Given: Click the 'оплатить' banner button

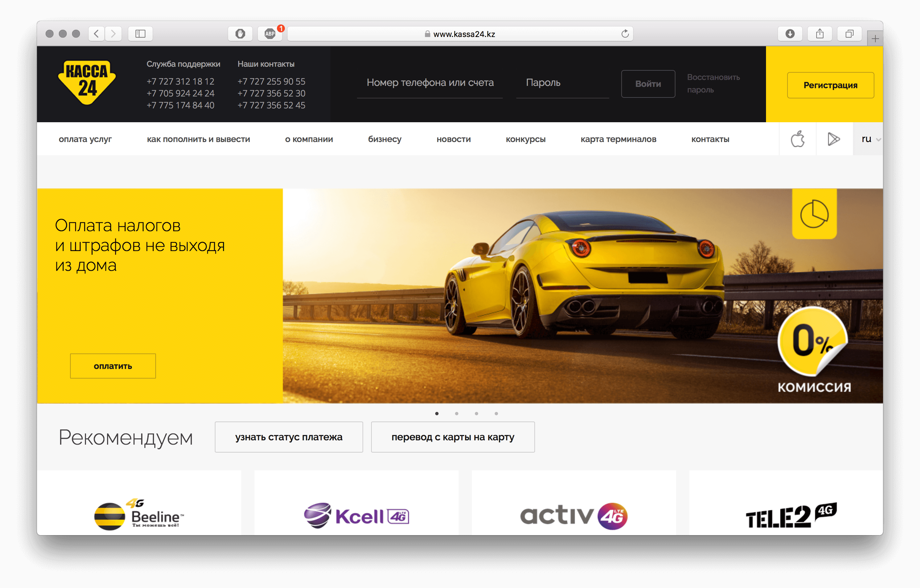Looking at the screenshot, I should pyautogui.click(x=113, y=366).
